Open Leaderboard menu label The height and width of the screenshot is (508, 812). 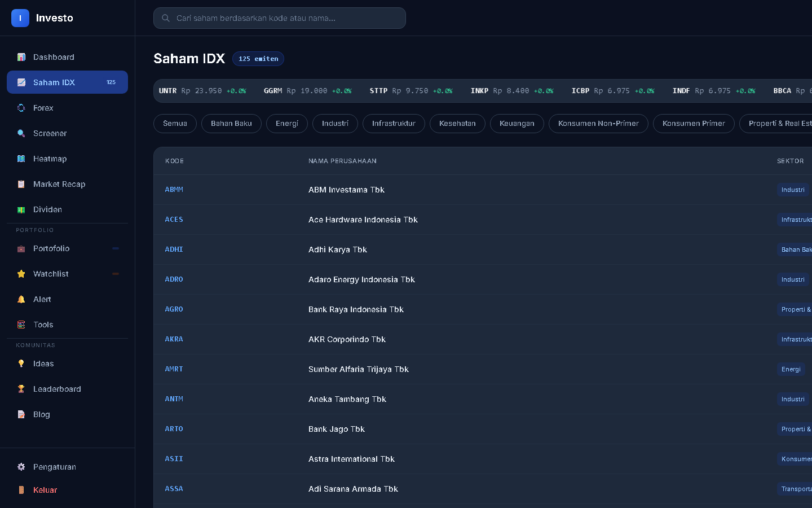[x=57, y=389]
